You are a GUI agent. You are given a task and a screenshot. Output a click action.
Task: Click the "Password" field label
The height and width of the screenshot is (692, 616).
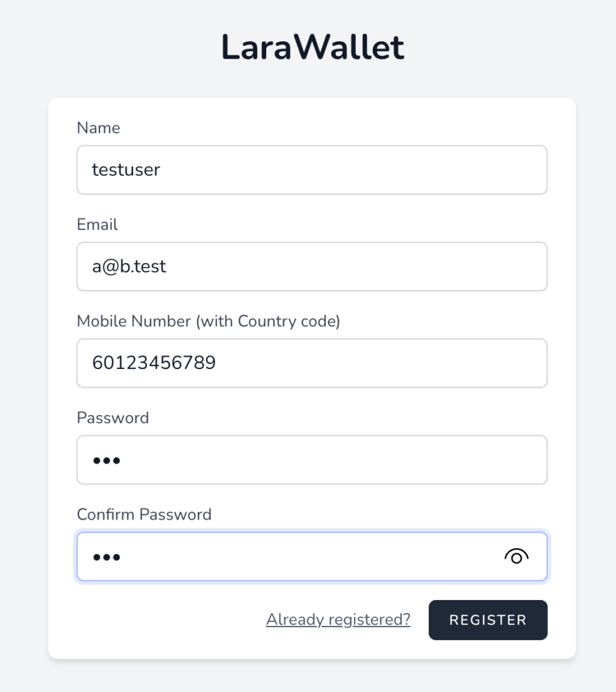point(113,418)
